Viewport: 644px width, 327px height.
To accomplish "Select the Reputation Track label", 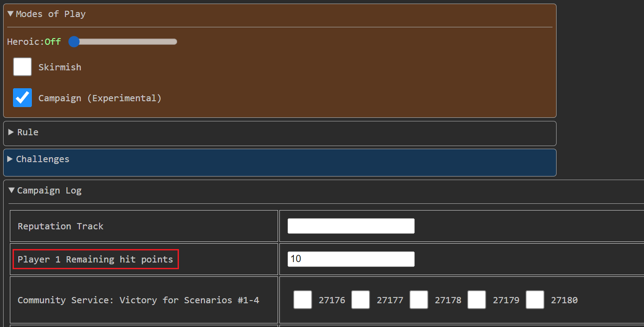I will [x=61, y=226].
